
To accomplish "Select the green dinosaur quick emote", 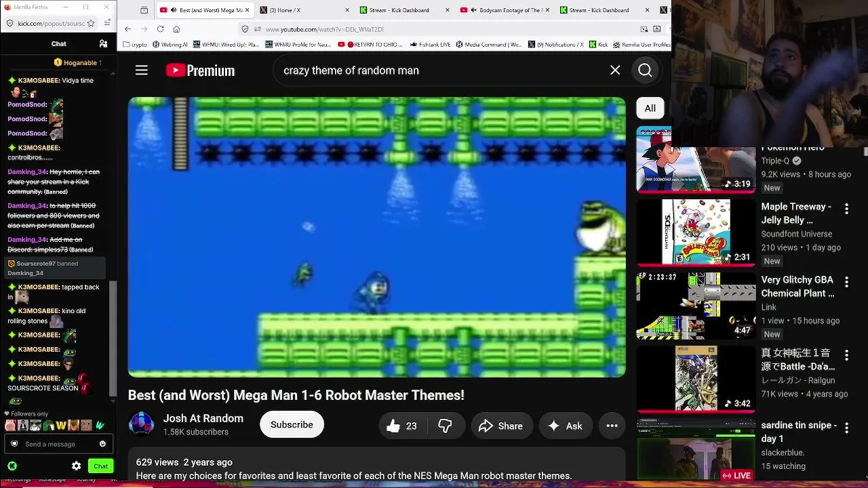I will (x=48, y=426).
